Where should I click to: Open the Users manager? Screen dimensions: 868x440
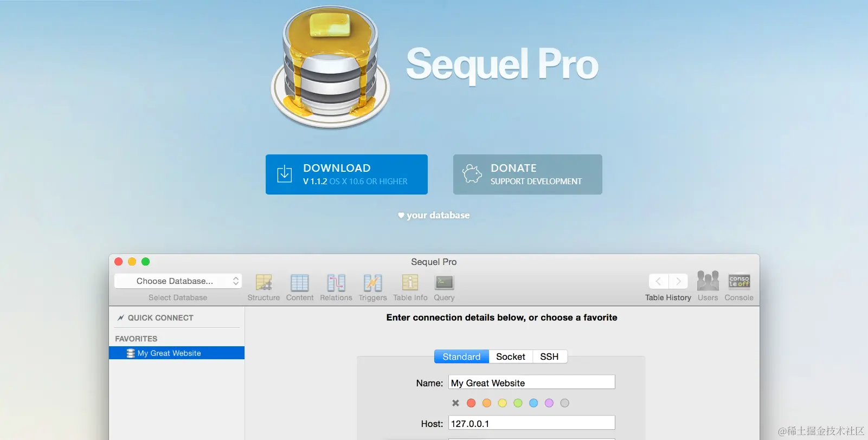click(708, 287)
